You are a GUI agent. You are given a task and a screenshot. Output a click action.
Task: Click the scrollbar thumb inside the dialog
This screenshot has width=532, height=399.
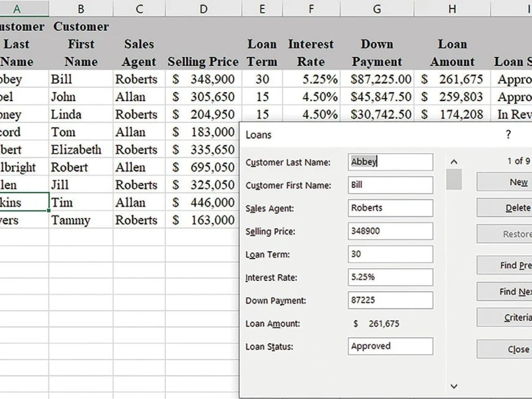pos(454,180)
